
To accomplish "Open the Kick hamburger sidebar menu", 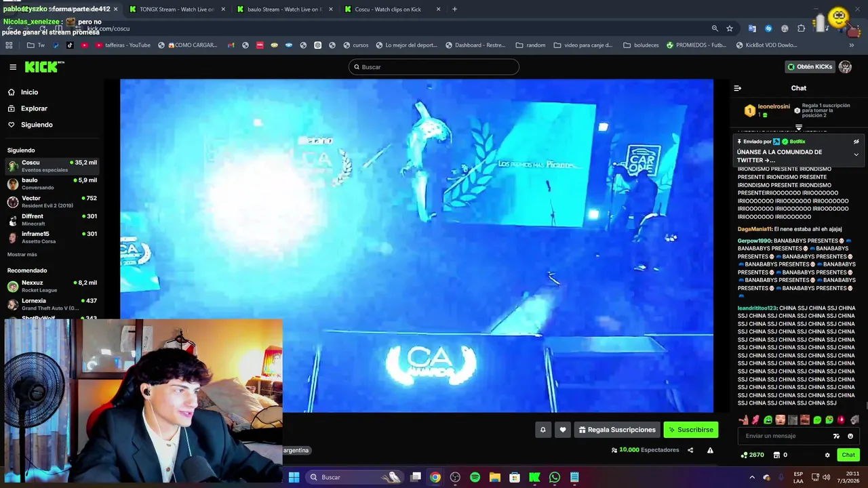I will point(13,67).
